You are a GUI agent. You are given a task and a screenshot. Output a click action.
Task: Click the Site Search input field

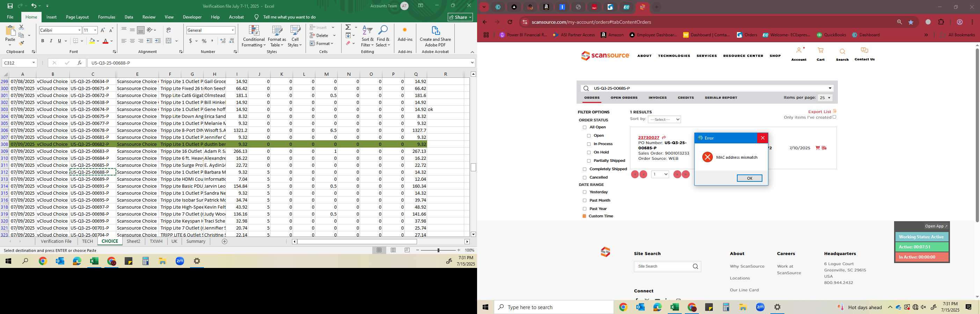(x=663, y=267)
